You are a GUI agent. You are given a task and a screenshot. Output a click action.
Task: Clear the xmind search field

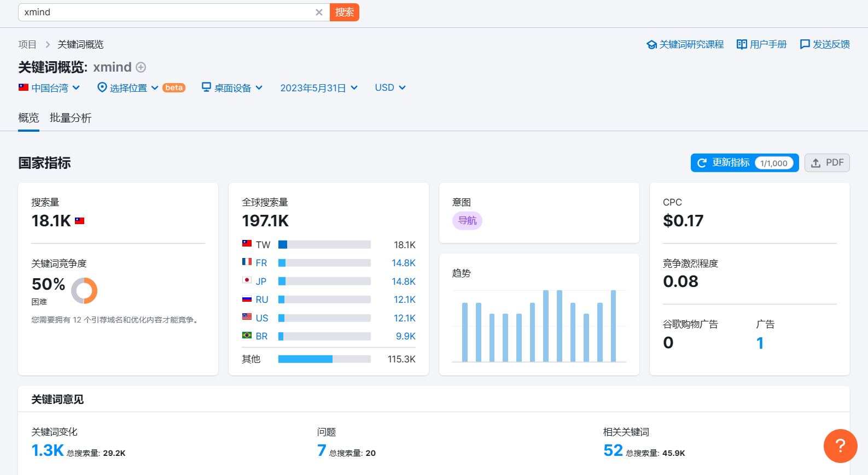[319, 12]
